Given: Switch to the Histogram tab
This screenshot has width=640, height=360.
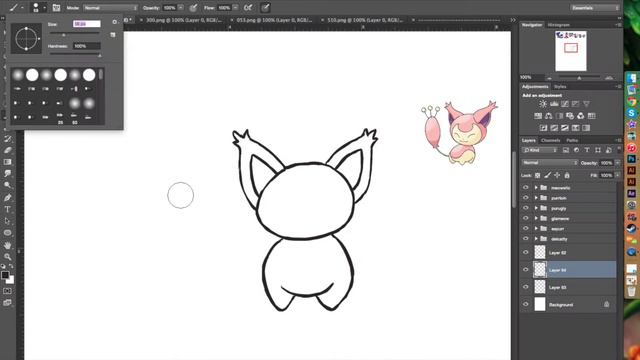Looking at the screenshot, I should (x=559, y=25).
